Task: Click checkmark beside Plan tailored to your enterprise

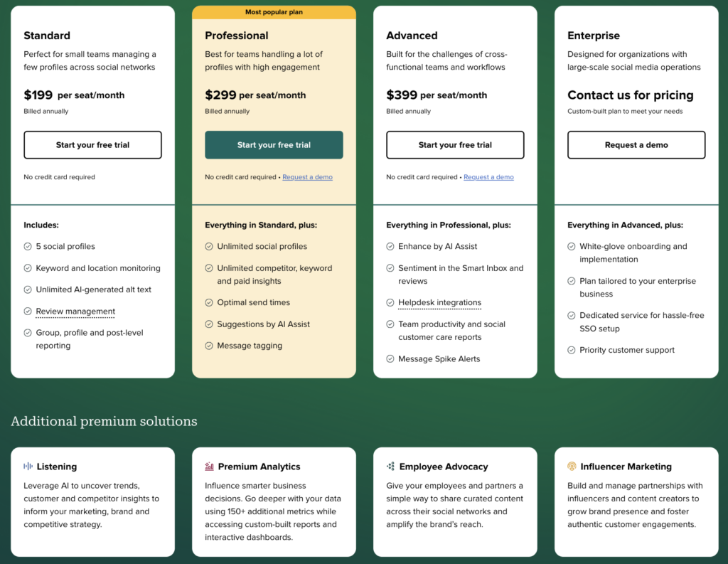Action: 572,281
